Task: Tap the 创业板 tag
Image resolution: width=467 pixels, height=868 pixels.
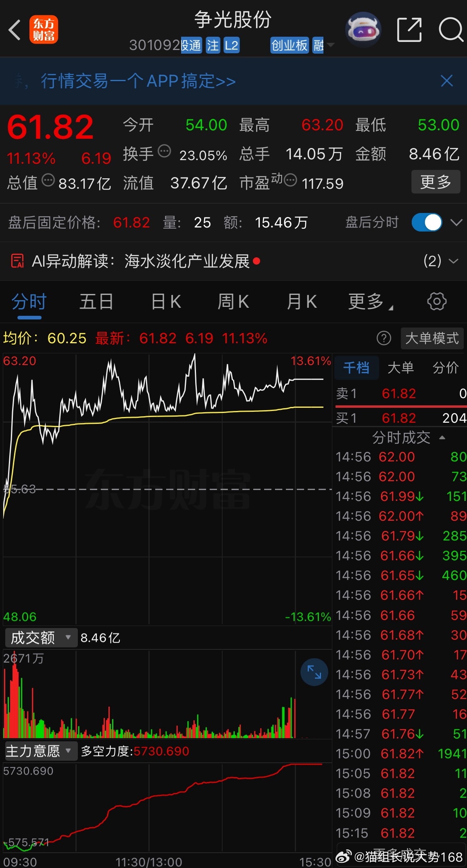Action: point(289,45)
